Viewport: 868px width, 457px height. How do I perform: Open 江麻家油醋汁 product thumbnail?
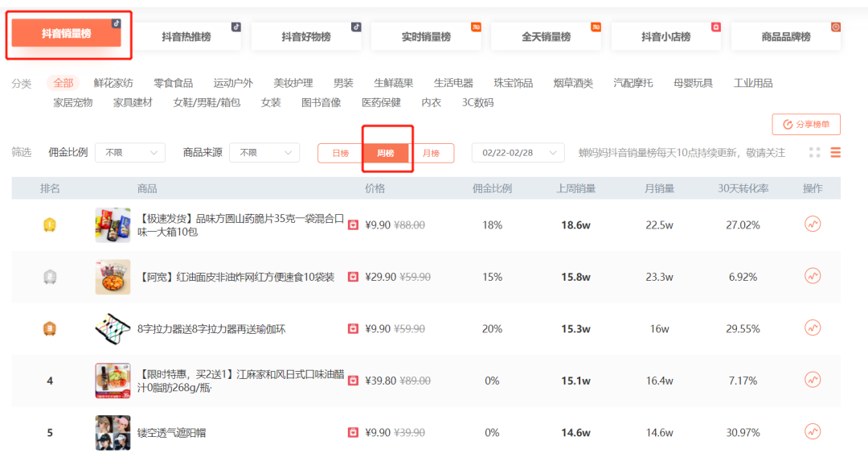point(113,381)
